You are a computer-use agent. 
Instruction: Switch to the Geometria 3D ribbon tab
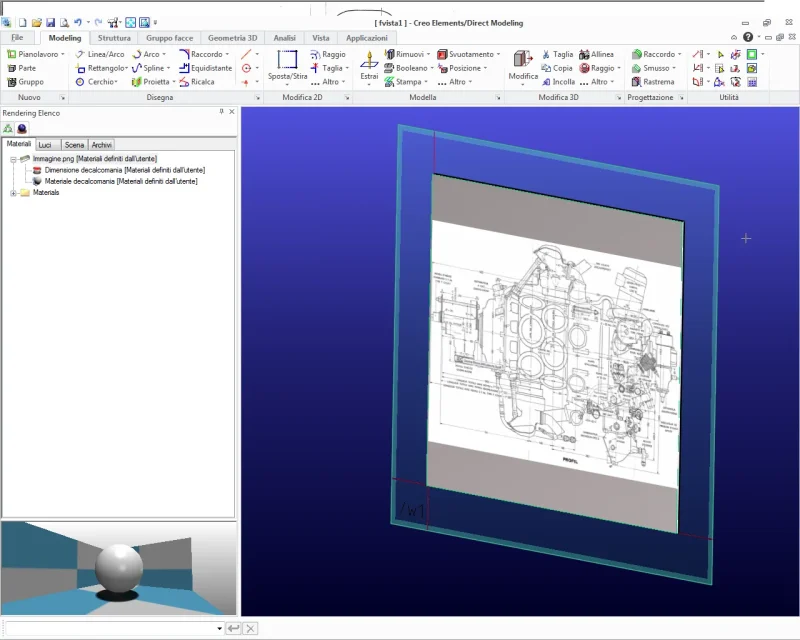tap(233, 38)
